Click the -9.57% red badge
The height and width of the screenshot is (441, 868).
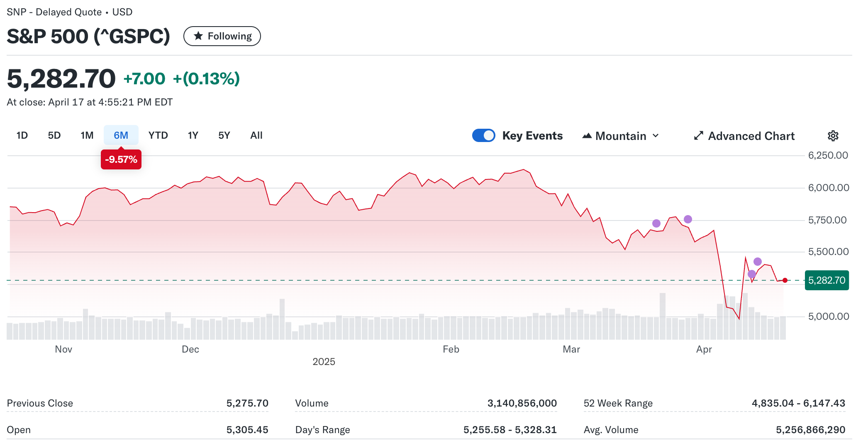point(121,159)
